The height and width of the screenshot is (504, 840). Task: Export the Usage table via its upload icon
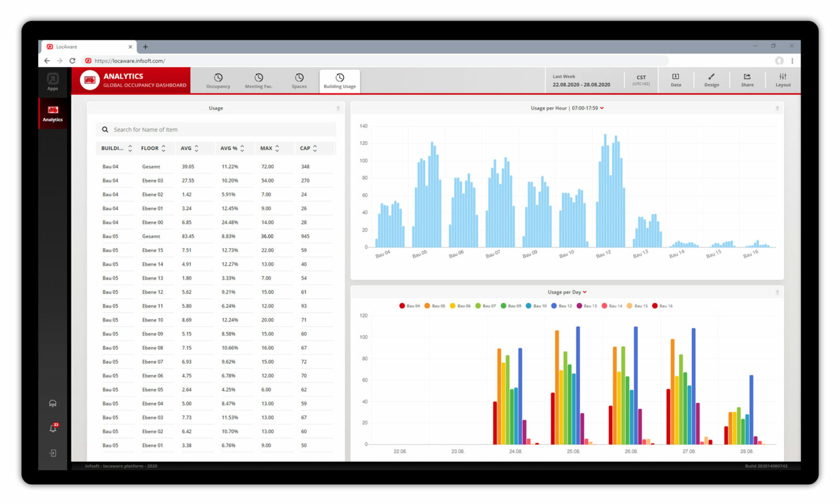(338, 108)
